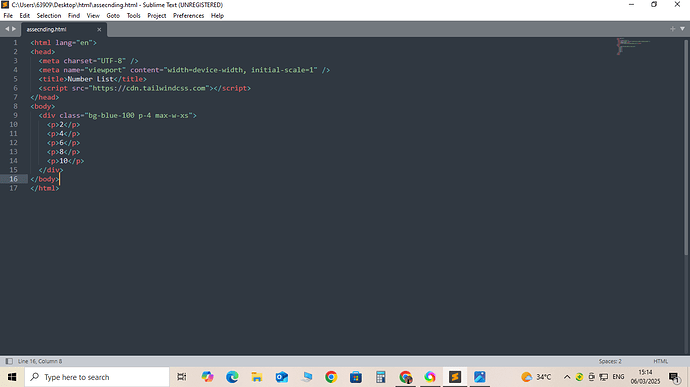
Task: Go to previous tab using left arrow
Action: (7, 29)
